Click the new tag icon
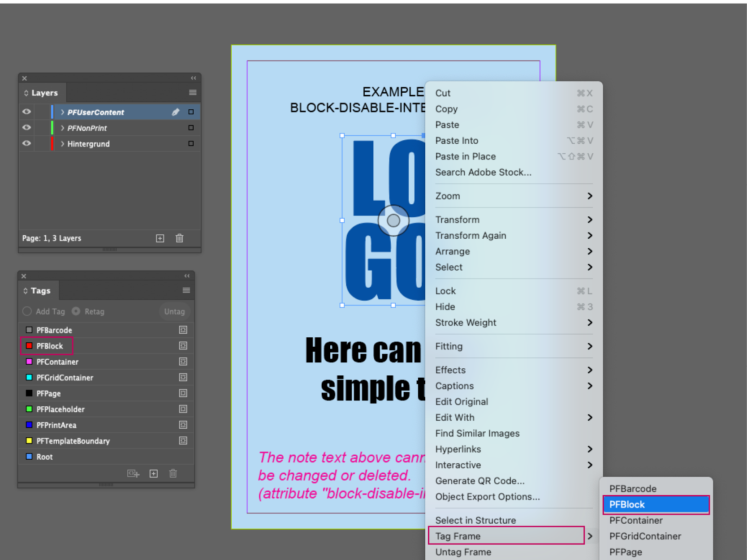 [x=154, y=474]
